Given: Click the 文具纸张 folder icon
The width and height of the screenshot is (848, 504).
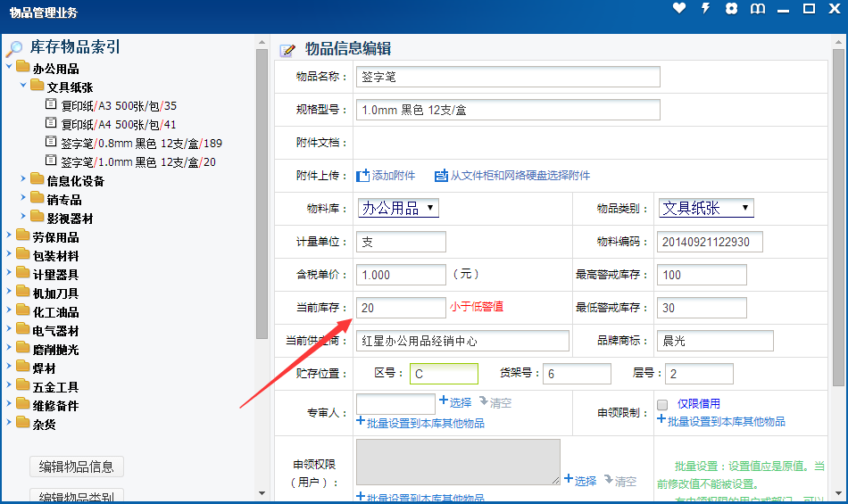Looking at the screenshot, I should 37,85.
